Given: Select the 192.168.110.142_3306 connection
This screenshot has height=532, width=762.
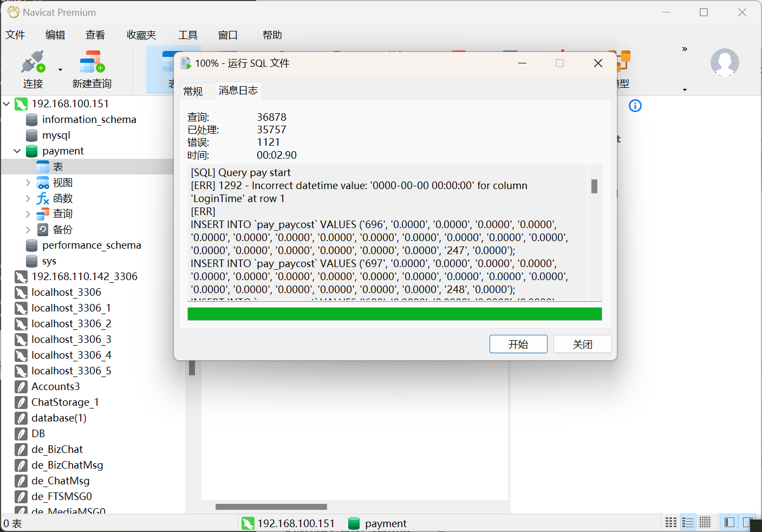Looking at the screenshot, I should click(x=84, y=277).
